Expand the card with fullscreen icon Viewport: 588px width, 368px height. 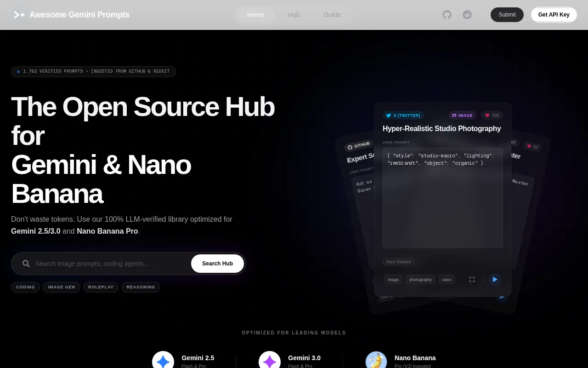tap(472, 279)
